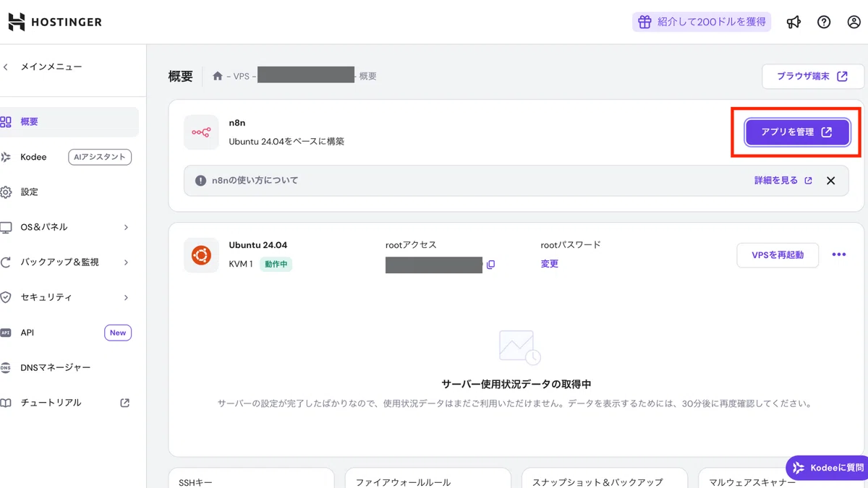Screen dimensions: 868x488
Task: Open the ファイアウォールルール card
Action: point(427,478)
